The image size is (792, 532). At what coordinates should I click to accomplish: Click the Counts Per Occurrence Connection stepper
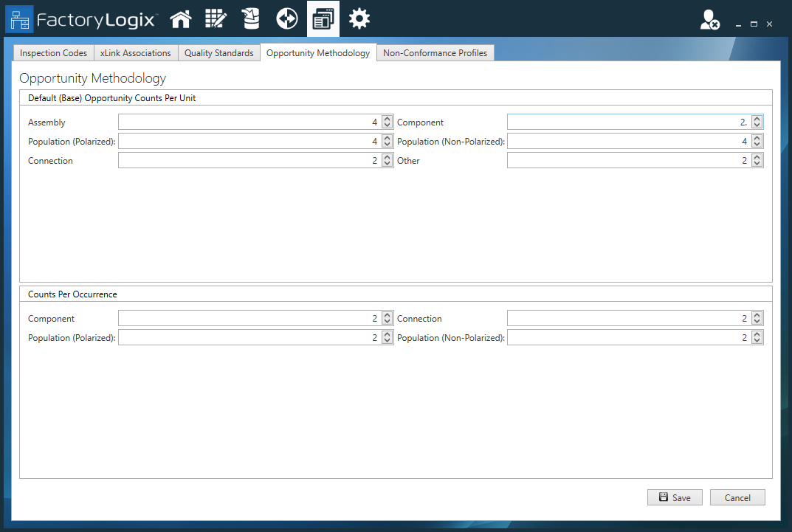757,319
